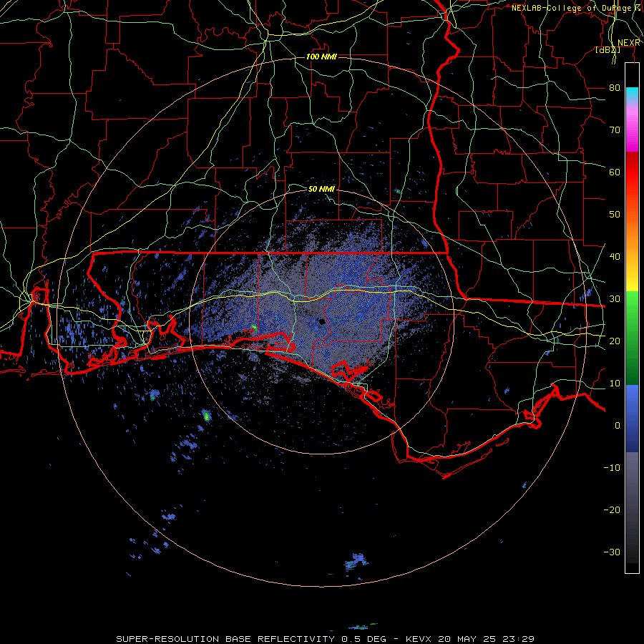
Task: Click the 80 value on dBZ scale
Action: [x=615, y=88]
